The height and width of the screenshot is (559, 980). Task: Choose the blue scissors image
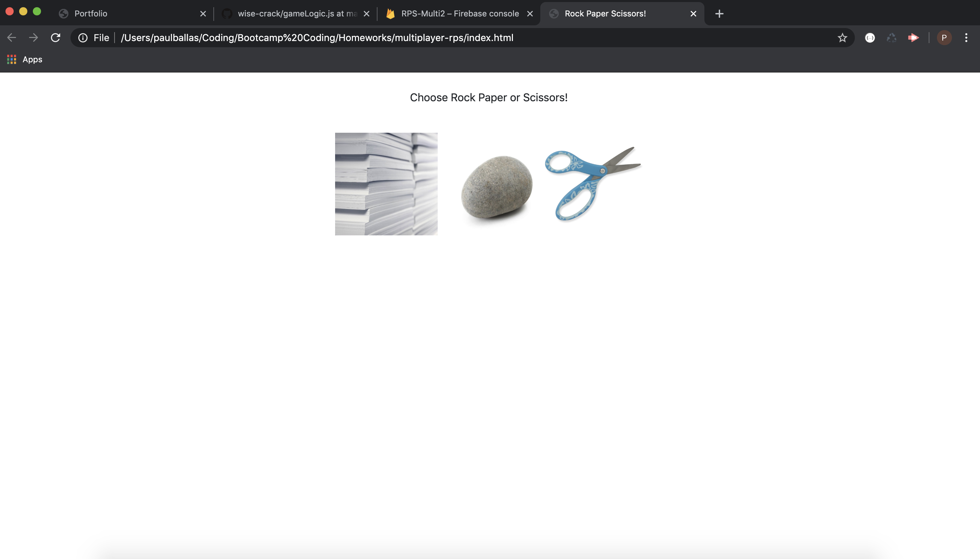[x=593, y=183]
